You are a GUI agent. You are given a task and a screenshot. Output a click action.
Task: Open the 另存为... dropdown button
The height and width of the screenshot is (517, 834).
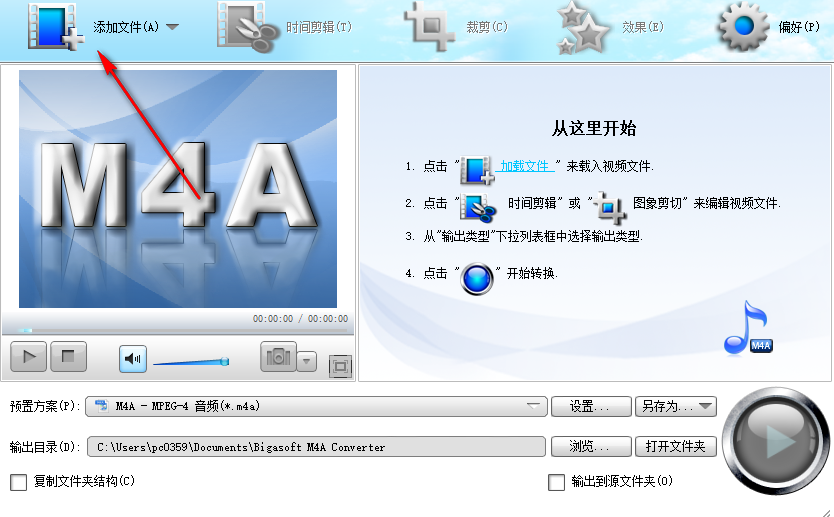(675, 406)
